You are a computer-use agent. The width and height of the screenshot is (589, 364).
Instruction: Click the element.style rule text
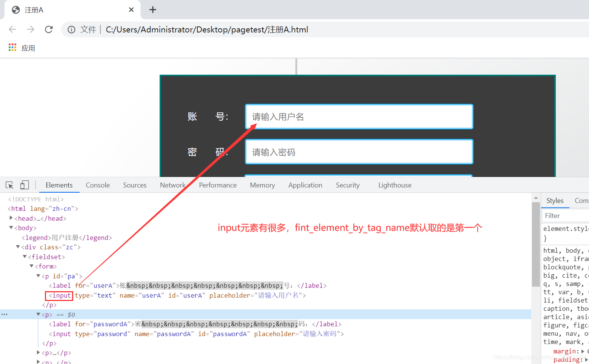click(566, 229)
